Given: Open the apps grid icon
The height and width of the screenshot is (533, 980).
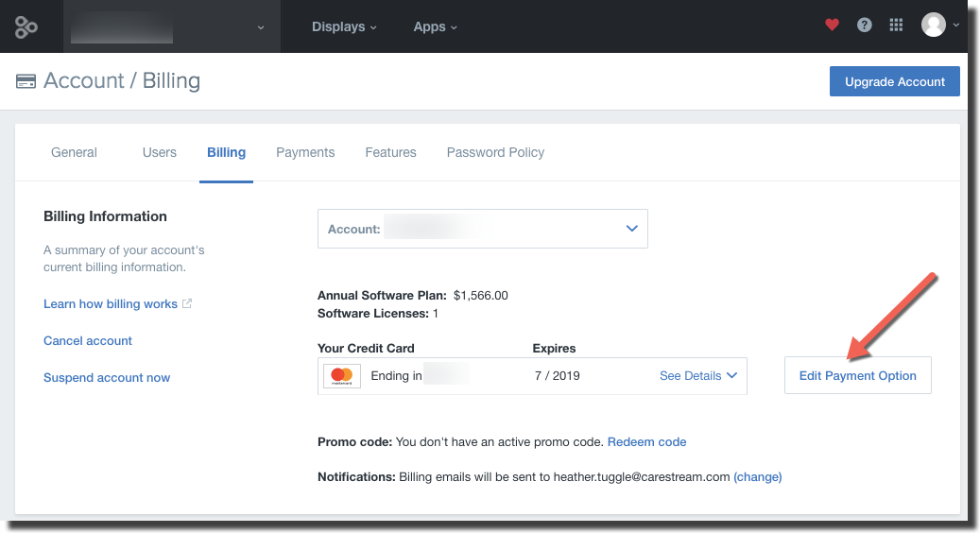Looking at the screenshot, I should (896, 25).
